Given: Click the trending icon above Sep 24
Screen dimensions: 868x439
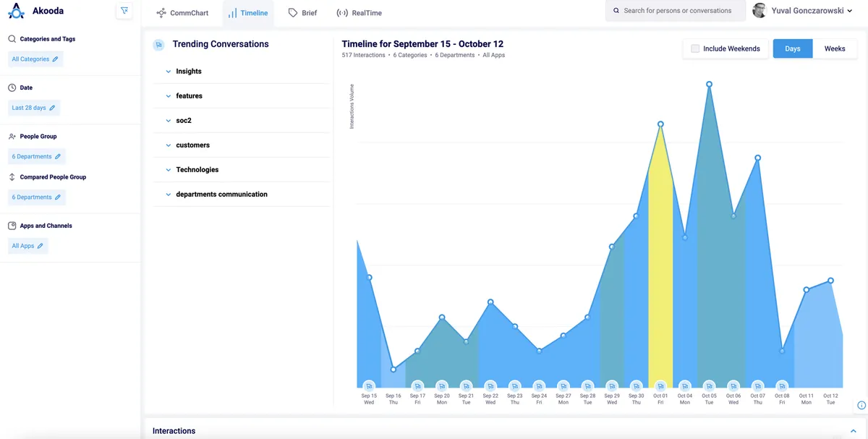Looking at the screenshot, I should [x=539, y=386].
